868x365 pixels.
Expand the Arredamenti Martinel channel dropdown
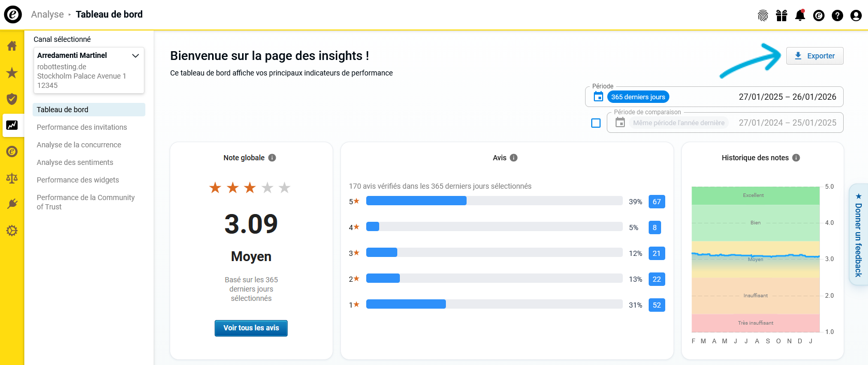point(136,56)
